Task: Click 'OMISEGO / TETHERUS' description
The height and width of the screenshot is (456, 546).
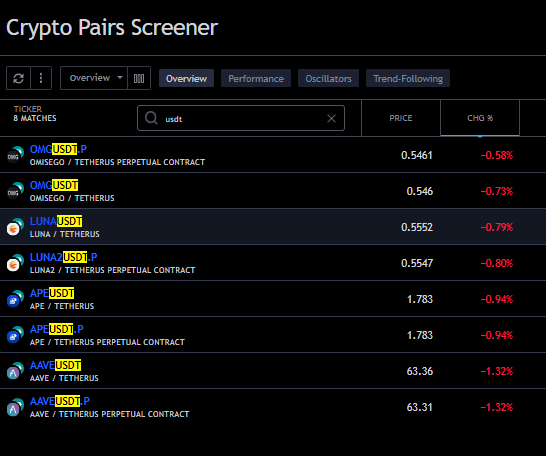Action: coord(72,198)
